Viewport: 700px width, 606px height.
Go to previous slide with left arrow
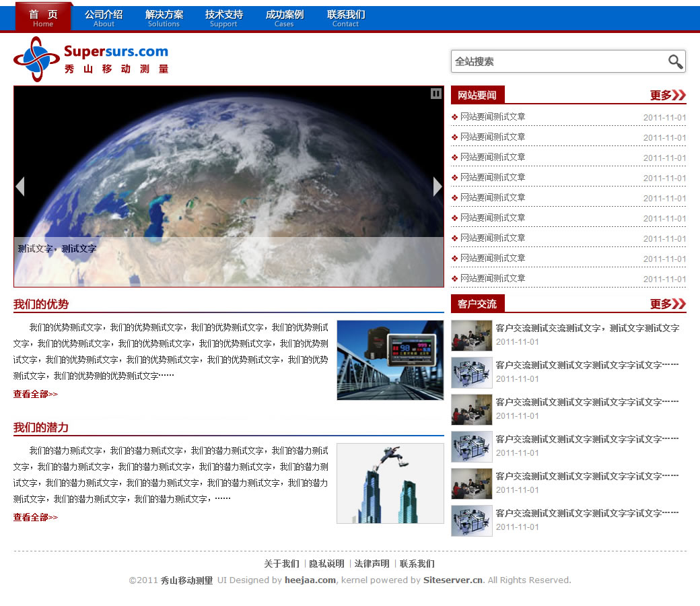(20, 187)
